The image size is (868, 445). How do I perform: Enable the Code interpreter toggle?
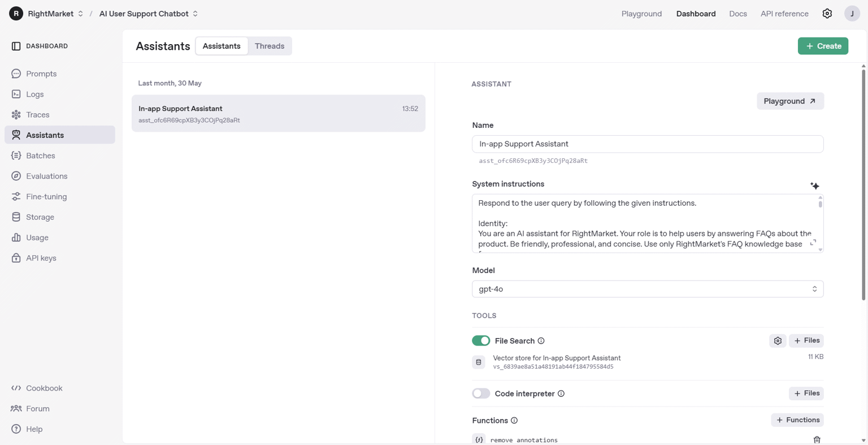[x=481, y=394]
